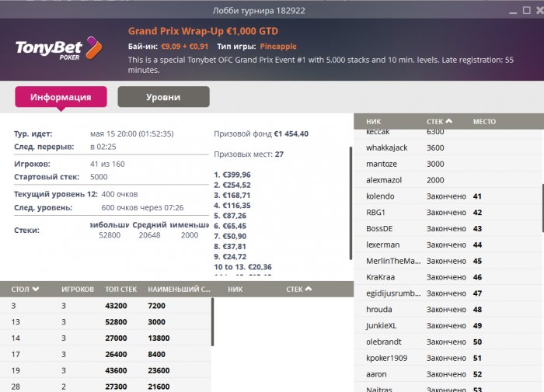Image resolution: width=544 pixels, height=392 pixels.
Task: Click the TonyBet Poker logo
Action: (58, 49)
